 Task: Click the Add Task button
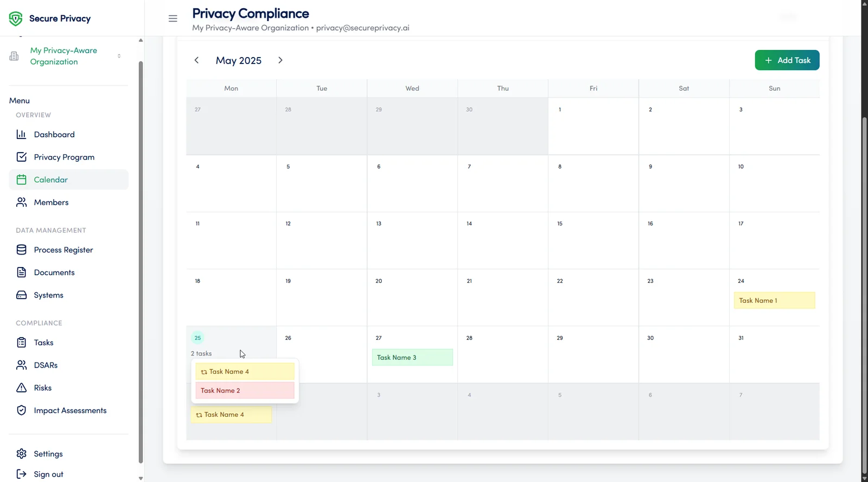click(787, 60)
